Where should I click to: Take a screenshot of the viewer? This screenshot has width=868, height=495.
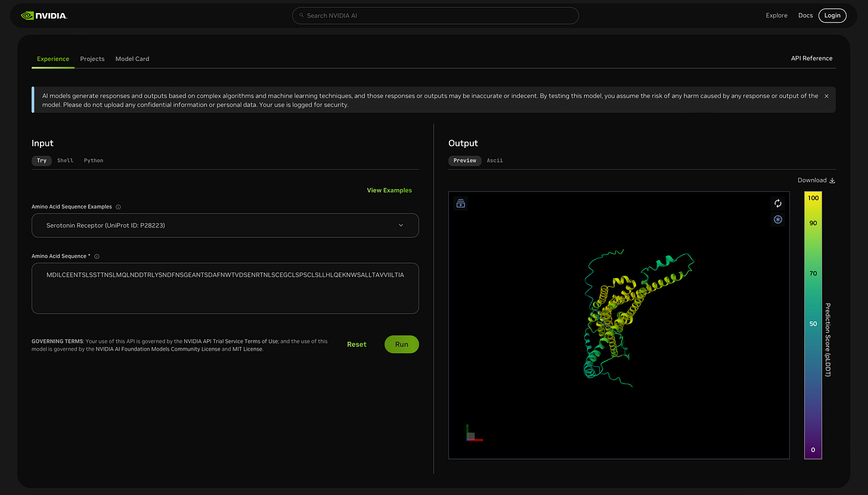(x=777, y=219)
